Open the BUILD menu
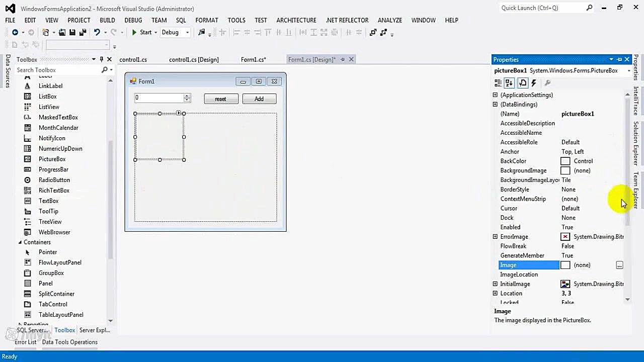This screenshot has height=362, width=644. click(107, 20)
